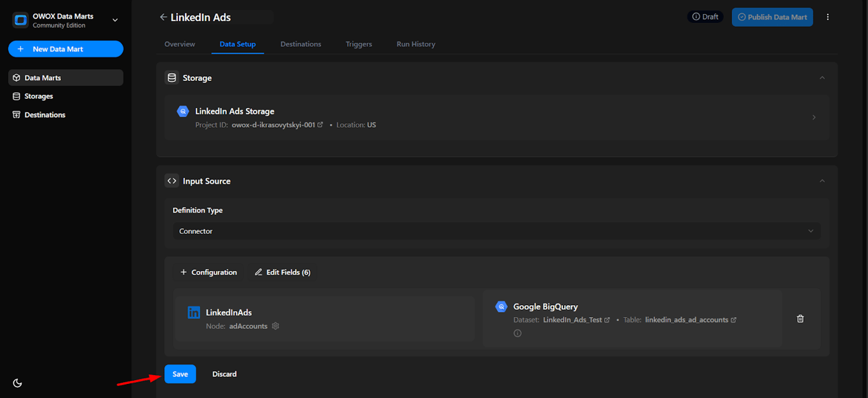The width and height of the screenshot is (868, 398).
Task: Open LinkedIn Ads Storage details chevron
Action: click(814, 118)
